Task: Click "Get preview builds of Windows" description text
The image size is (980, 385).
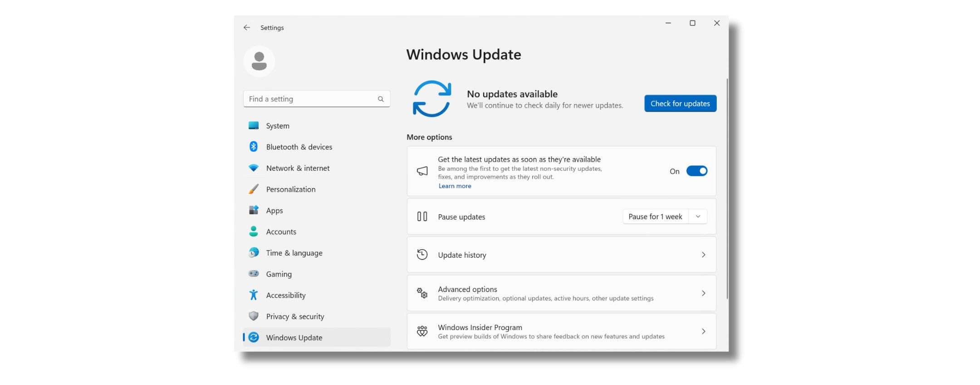Action: [551, 336]
